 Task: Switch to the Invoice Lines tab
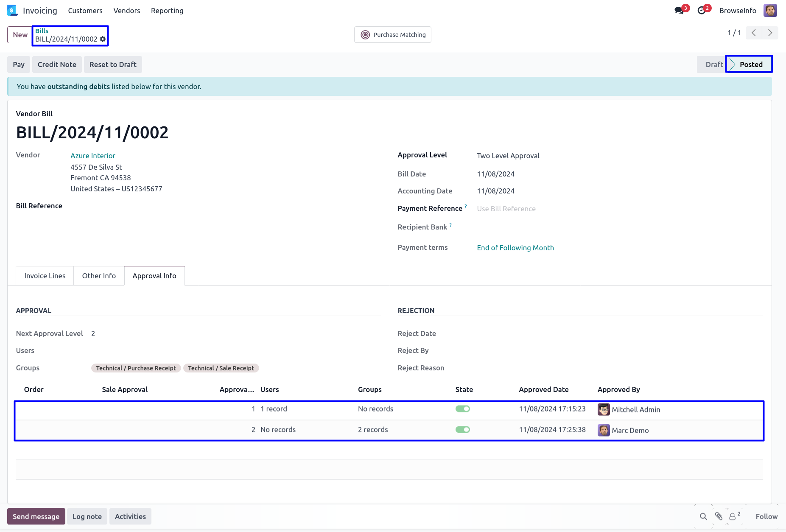45,276
